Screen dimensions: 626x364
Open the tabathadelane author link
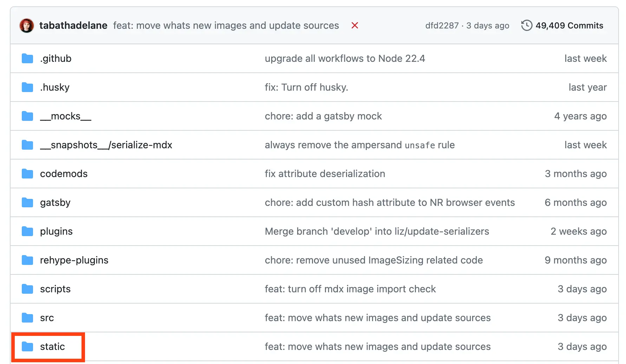coord(73,26)
